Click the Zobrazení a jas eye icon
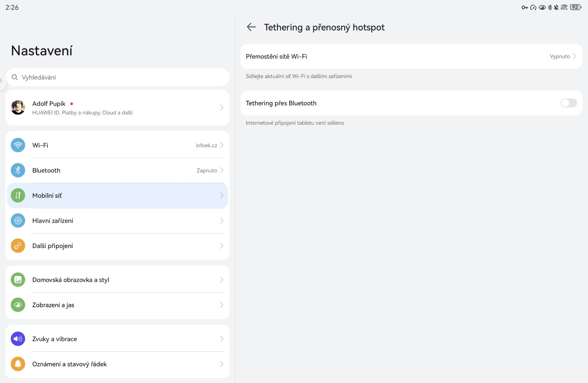The width and height of the screenshot is (588, 383). point(18,305)
